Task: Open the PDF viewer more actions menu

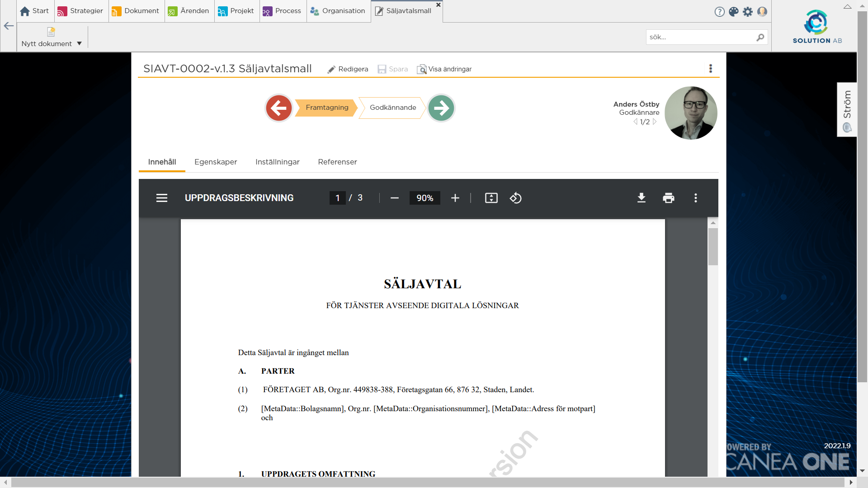Action: (x=695, y=198)
